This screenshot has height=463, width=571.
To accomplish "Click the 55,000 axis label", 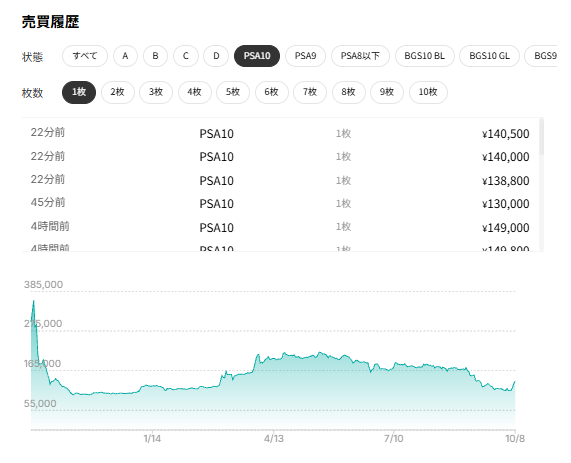I will 40,404.
